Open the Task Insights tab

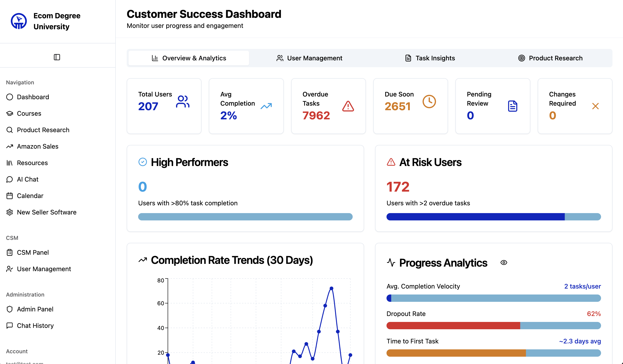[430, 58]
